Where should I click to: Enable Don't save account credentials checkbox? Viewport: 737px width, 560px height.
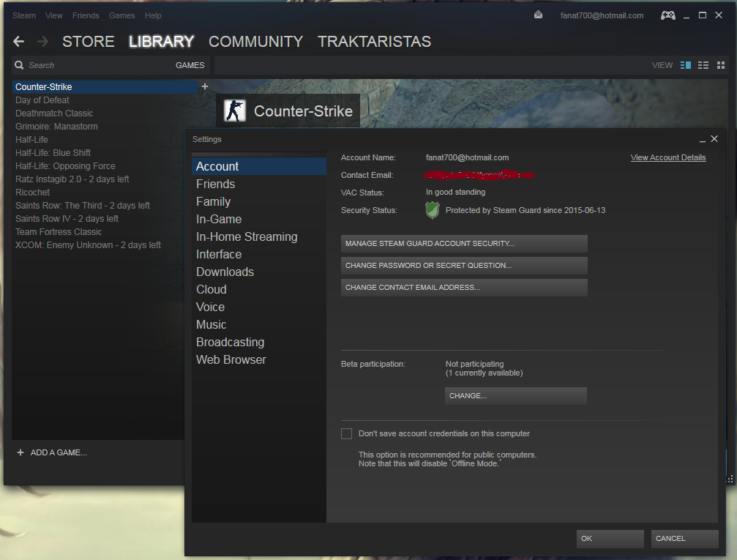pyautogui.click(x=346, y=433)
